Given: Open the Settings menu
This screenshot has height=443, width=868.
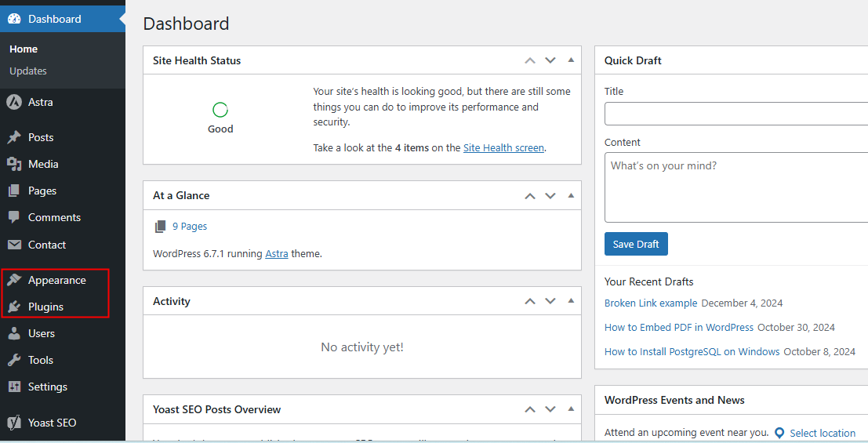Looking at the screenshot, I should [63, 387].
